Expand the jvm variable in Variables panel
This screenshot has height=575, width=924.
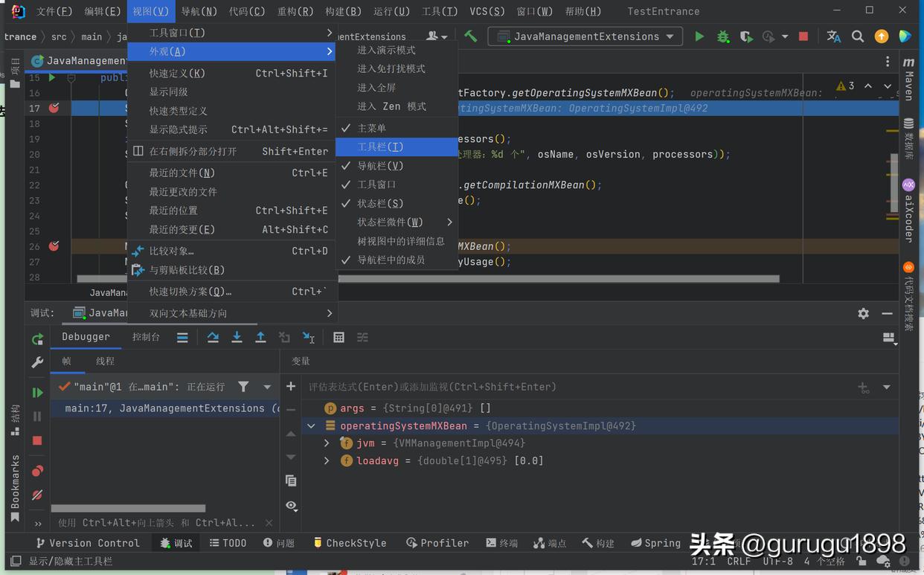pos(326,442)
